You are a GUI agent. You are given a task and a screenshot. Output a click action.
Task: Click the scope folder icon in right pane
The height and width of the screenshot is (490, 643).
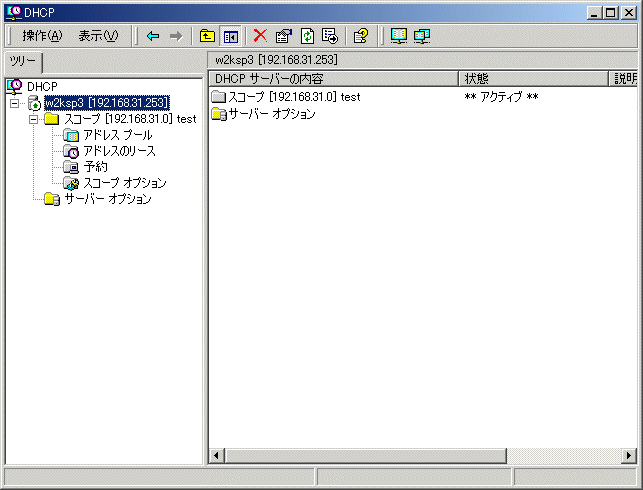pyautogui.click(x=219, y=97)
